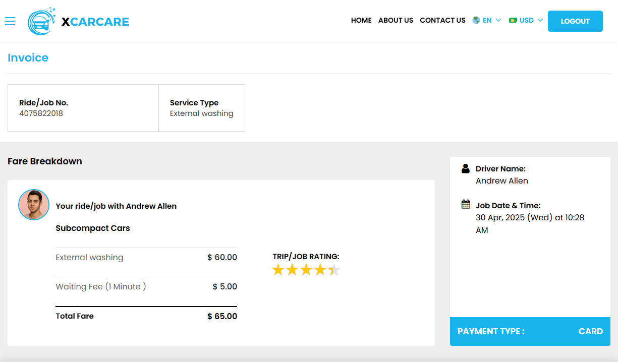
Task: Click the driver person icon
Action: 466,168
